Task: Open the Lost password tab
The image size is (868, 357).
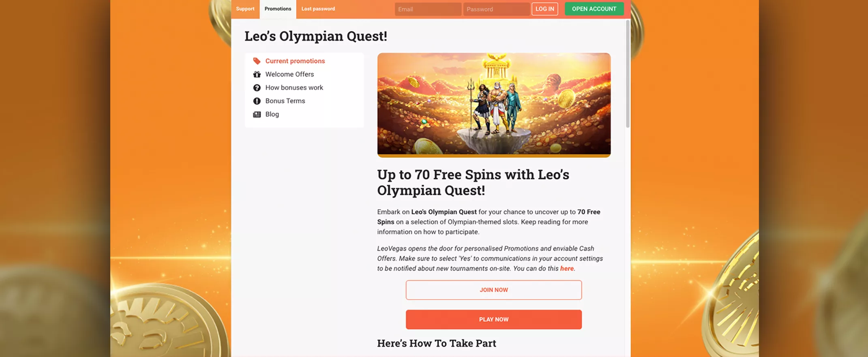Action: click(x=318, y=9)
